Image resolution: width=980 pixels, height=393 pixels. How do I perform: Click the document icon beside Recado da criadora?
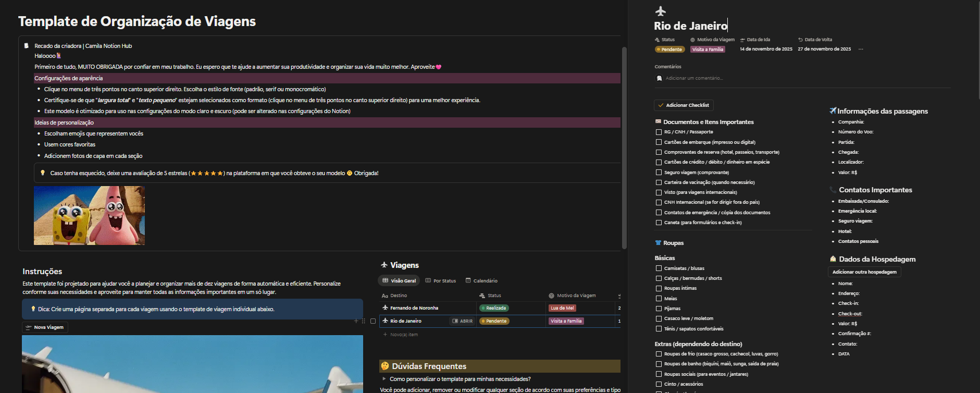tap(27, 46)
